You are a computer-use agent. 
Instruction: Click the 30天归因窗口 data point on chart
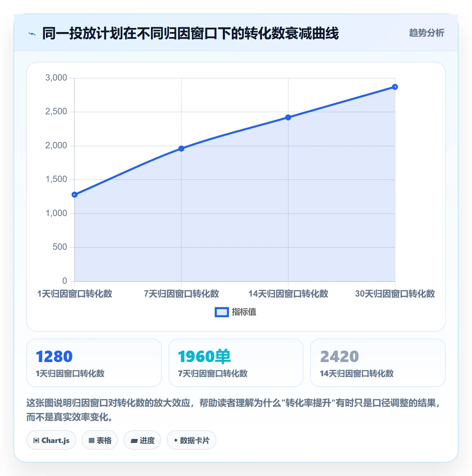(x=395, y=87)
